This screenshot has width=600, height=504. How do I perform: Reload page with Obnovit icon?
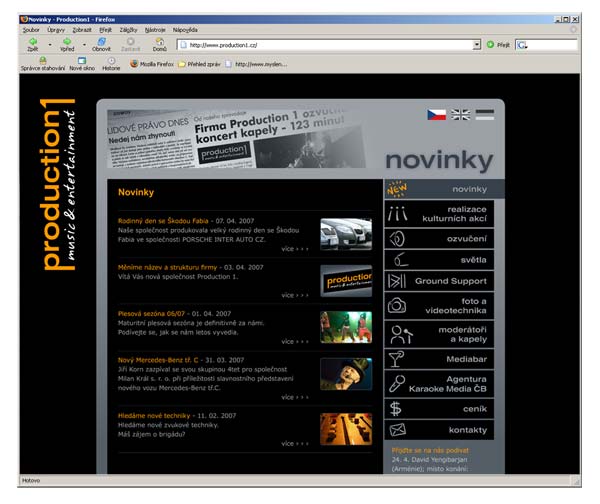101,44
